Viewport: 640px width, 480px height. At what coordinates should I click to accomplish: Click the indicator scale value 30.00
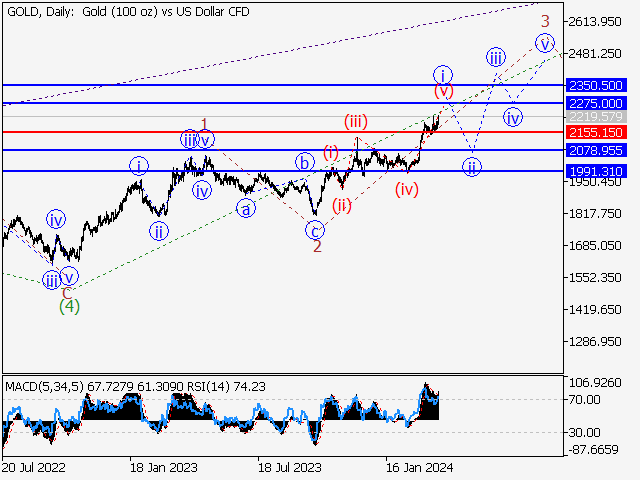point(584,432)
